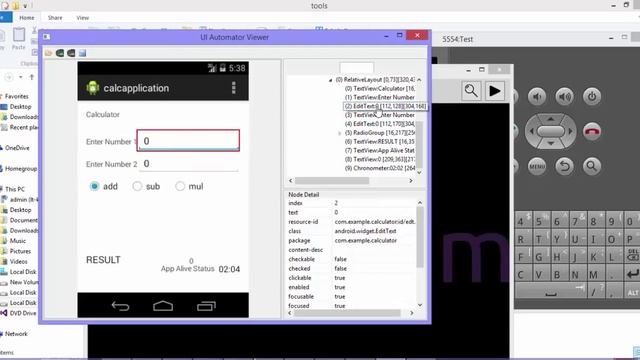Image resolution: width=640 pixels, height=360 pixels.
Task: Click the emulator back hardware button
Action: coord(564,166)
